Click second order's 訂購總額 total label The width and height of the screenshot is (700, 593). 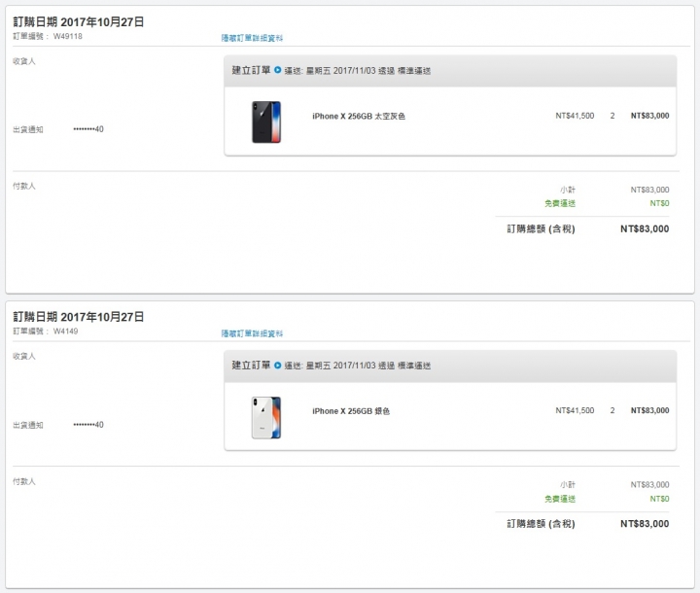541,524
